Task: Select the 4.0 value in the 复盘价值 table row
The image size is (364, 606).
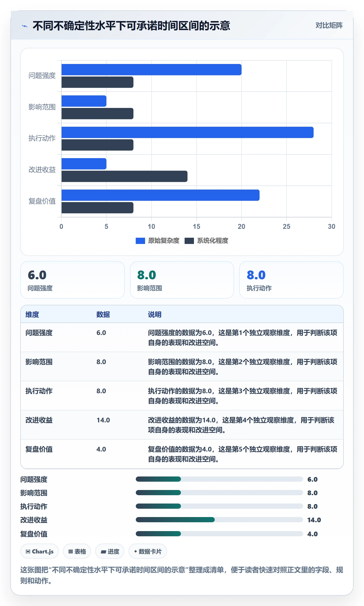Action: click(x=101, y=449)
